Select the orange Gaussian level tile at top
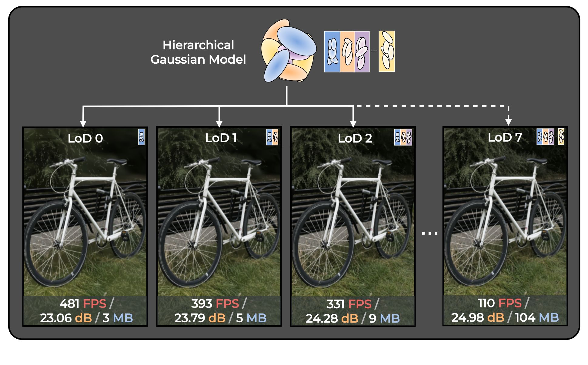 [347, 52]
